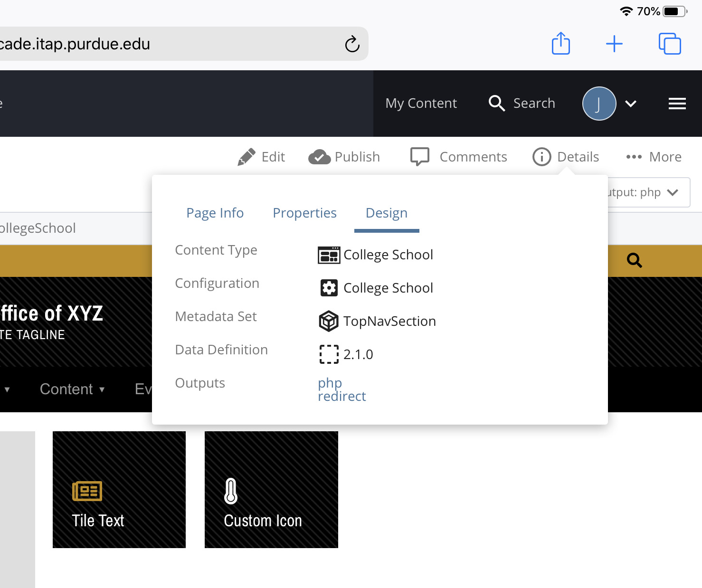Tap the battery indicator in the status bar
Viewport: 702px width, 588px height.
click(675, 11)
